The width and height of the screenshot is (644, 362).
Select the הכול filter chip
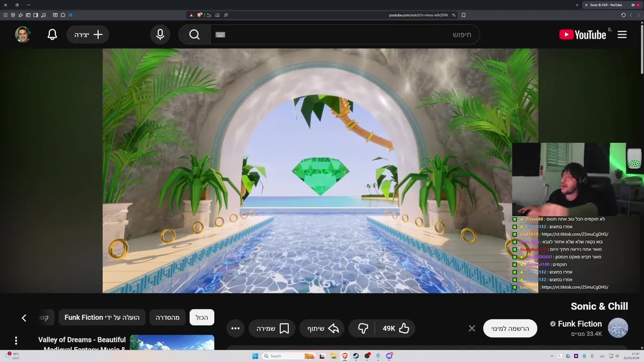202,317
